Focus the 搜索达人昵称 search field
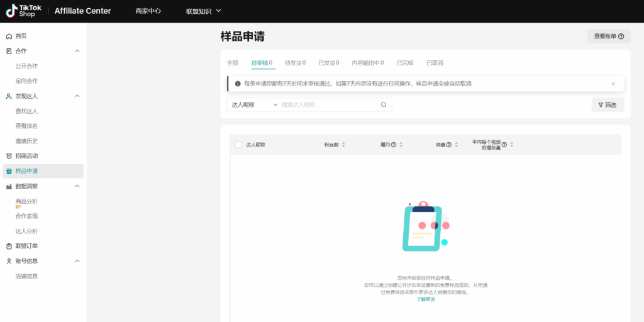 click(x=328, y=105)
